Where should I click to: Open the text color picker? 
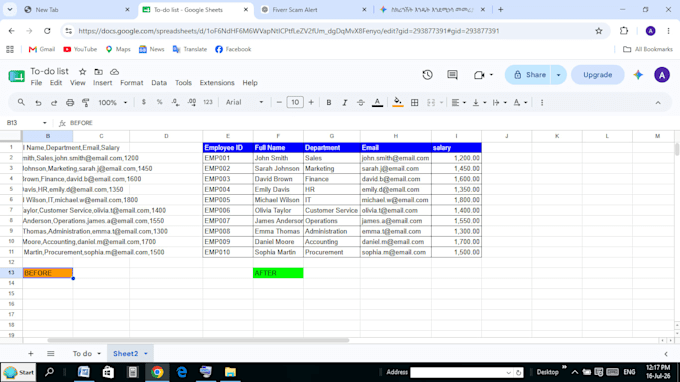pos(377,102)
